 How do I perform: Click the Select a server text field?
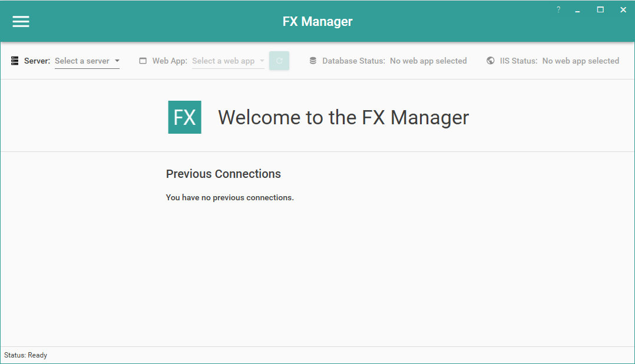point(82,60)
